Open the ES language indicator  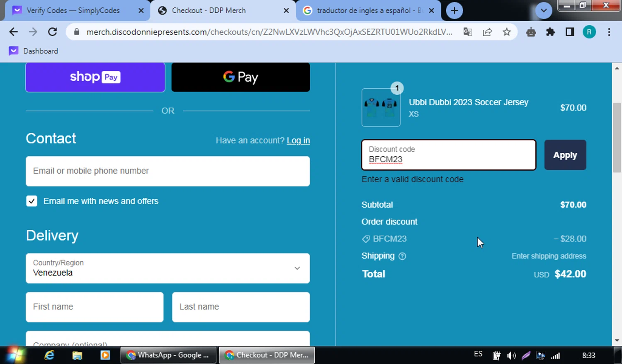pos(478,354)
